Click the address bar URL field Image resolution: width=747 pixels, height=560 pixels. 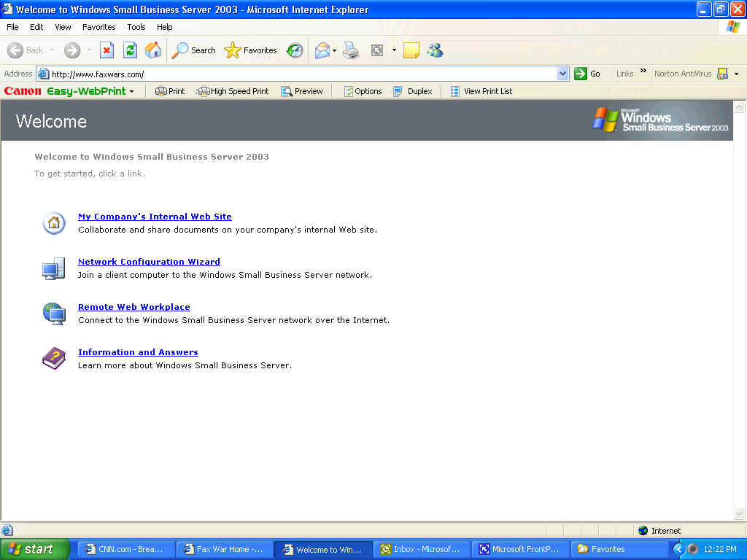click(303, 74)
